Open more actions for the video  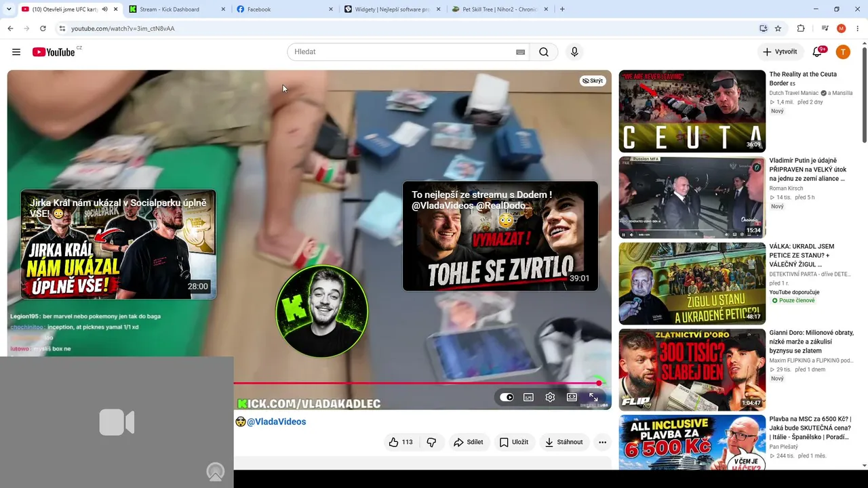pyautogui.click(x=602, y=442)
